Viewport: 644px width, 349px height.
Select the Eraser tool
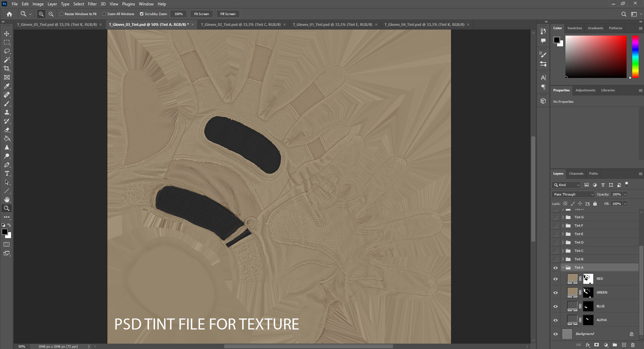click(7, 130)
